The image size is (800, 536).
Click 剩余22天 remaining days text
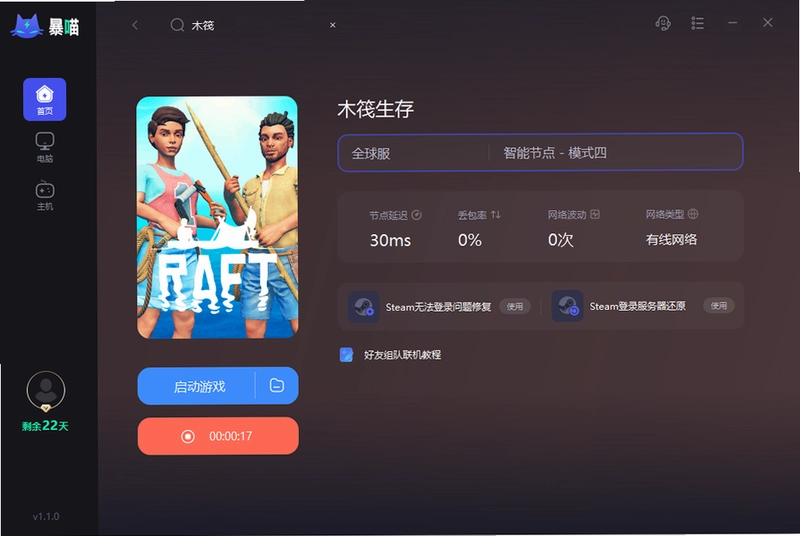[x=45, y=426]
